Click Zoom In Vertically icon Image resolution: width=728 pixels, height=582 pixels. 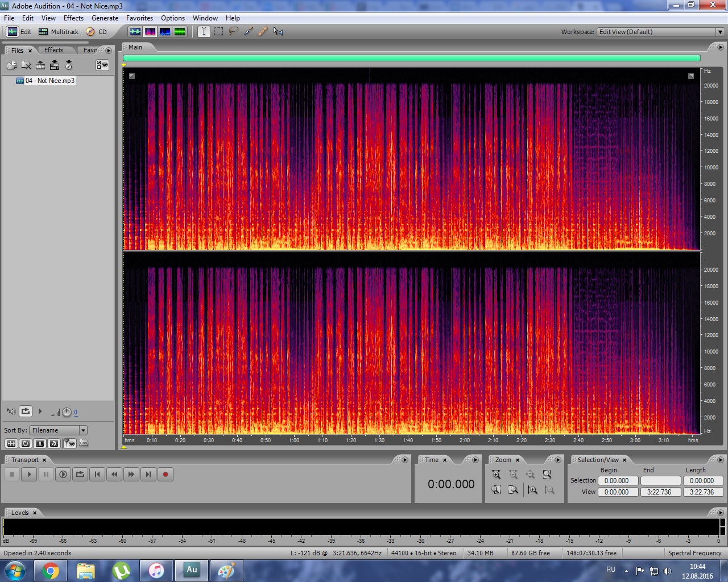[532, 490]
